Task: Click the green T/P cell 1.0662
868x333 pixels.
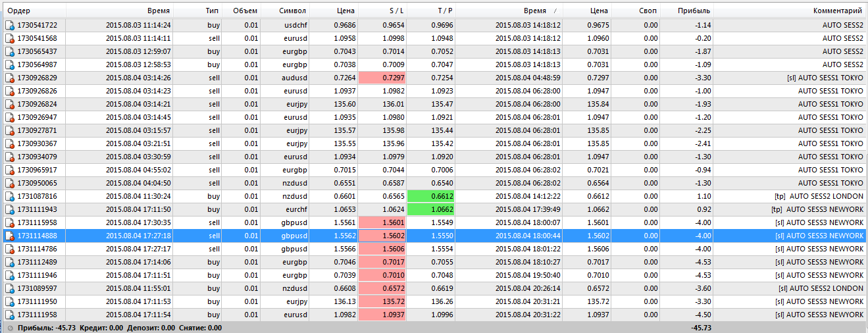Action: (432, 209)
